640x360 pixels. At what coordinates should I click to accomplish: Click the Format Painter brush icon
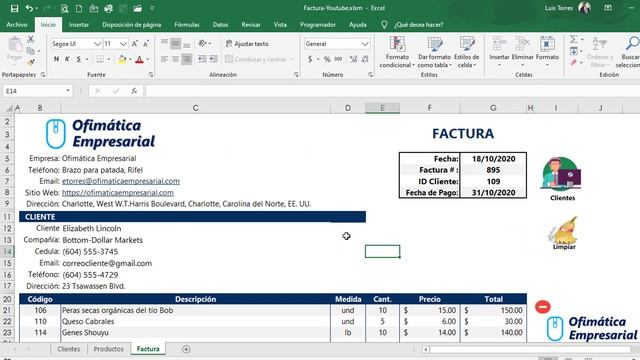31,62
